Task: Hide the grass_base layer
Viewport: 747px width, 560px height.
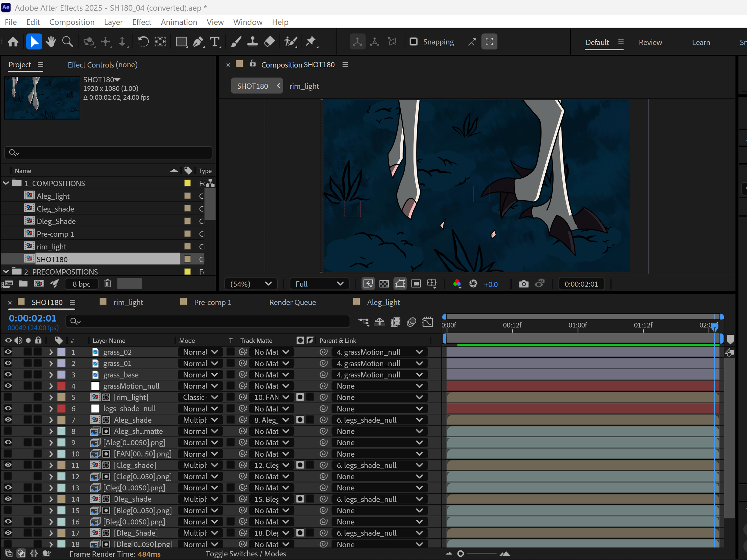Action: tap(8, 374)
